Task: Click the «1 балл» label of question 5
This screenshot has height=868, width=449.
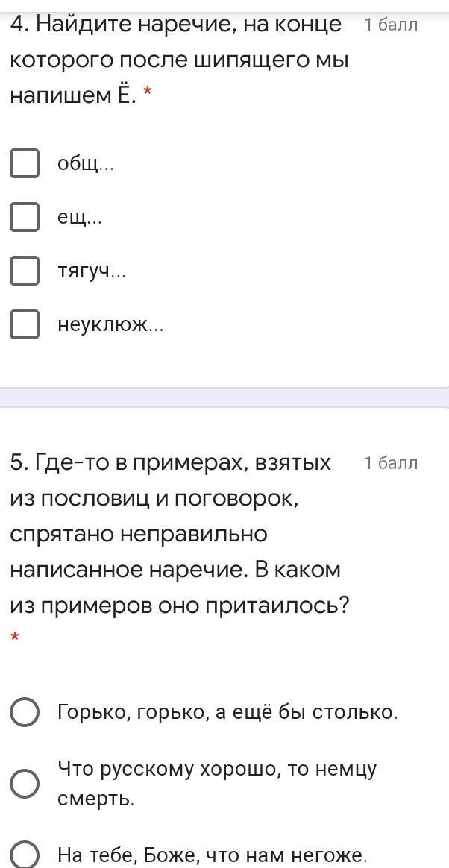Action: (391, 463)
